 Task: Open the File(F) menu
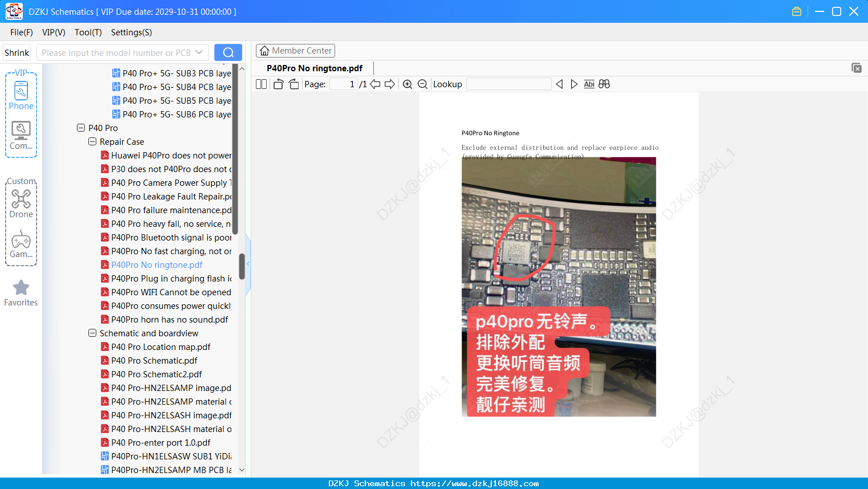coord(22,32)
